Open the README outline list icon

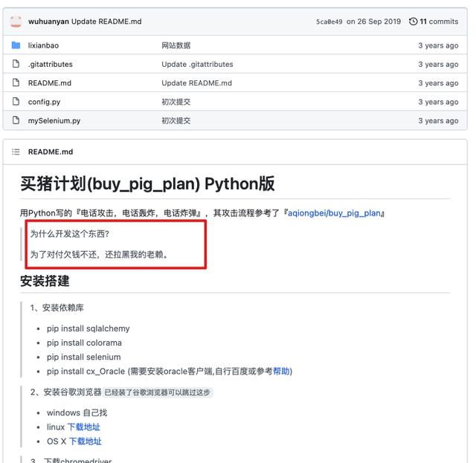[16, 152]
